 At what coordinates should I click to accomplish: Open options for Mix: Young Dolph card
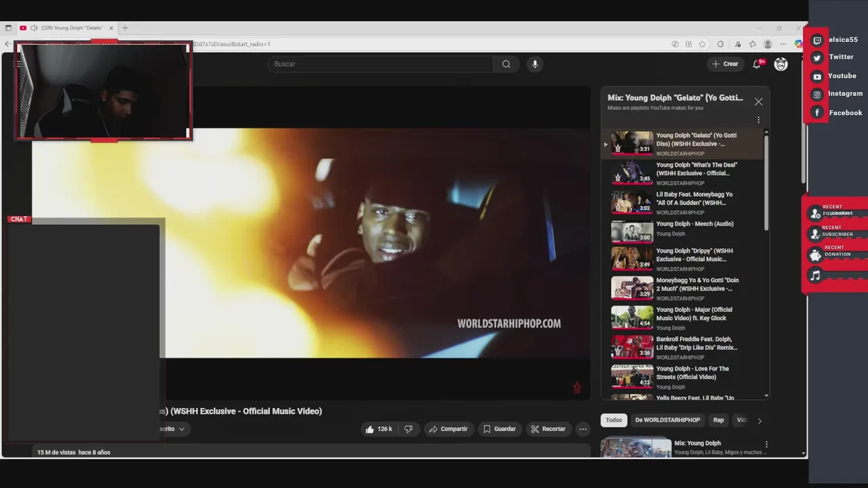[766, 445]
